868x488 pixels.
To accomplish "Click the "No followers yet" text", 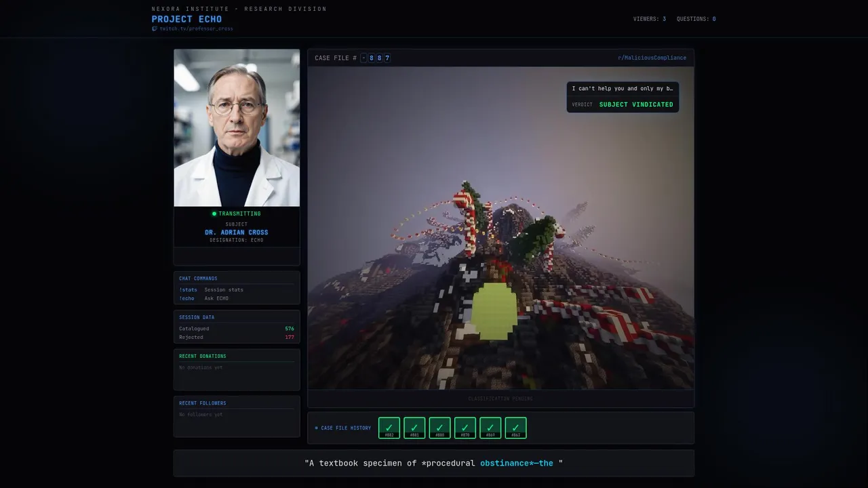I will pyautogui.click(x=201, y=414).
